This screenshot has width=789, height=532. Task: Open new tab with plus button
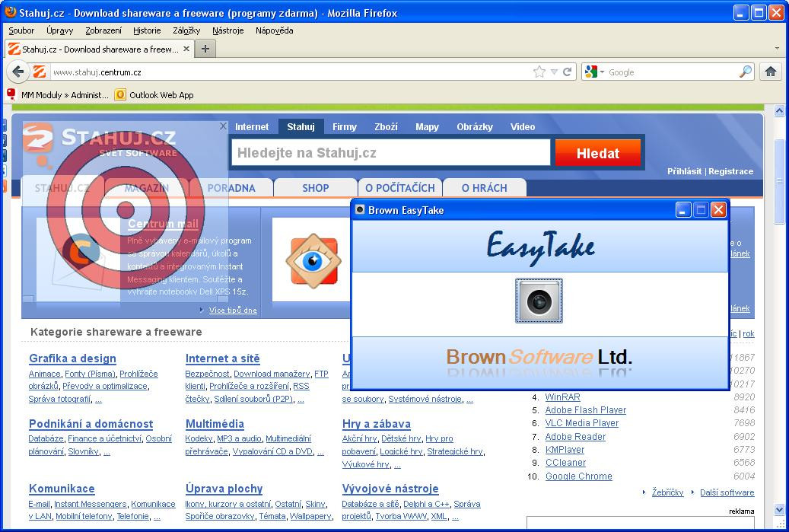click(205, 49)
